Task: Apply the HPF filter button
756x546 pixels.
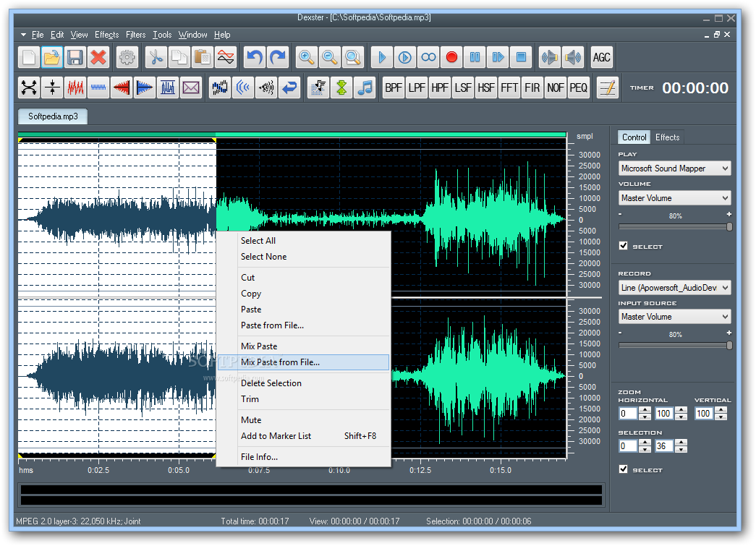Action: pyautogui.click(x=440, y=88)
